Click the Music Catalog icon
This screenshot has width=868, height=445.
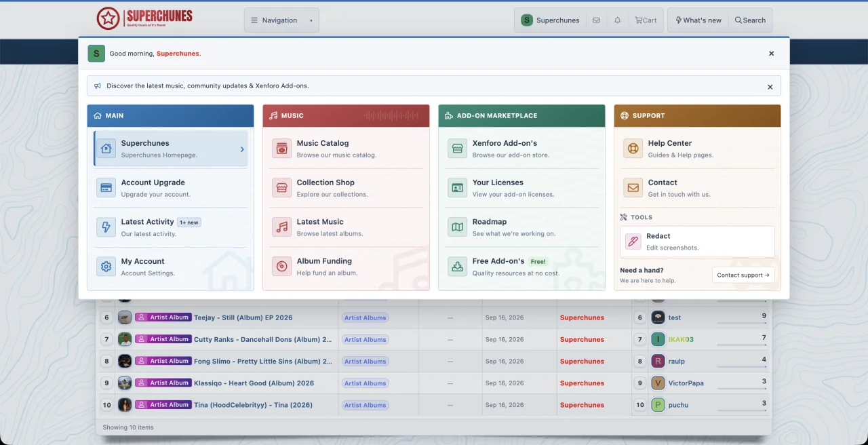[x=282, y=149]
